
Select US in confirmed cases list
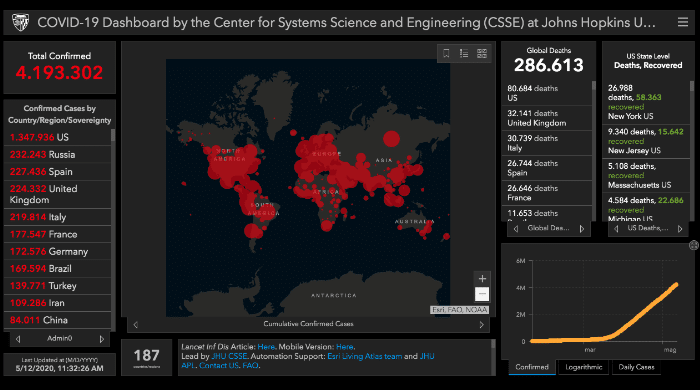(x=57, y=137)
